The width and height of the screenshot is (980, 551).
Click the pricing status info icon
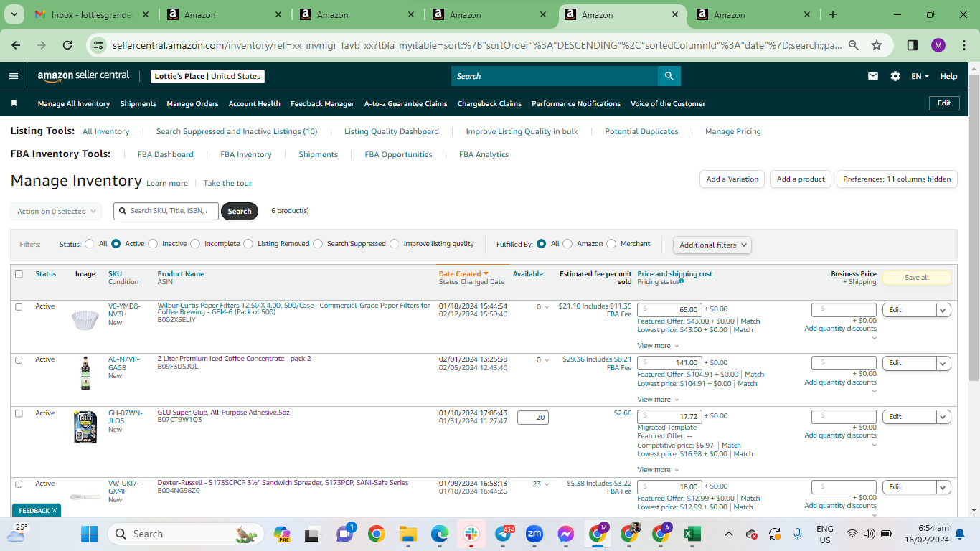coord(681,281)
